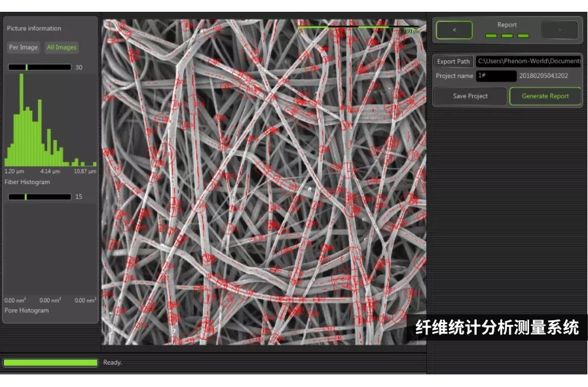This screenshot has height=387, width=588.
Task: Select the middle green Report step indicator
Action: 507,35
